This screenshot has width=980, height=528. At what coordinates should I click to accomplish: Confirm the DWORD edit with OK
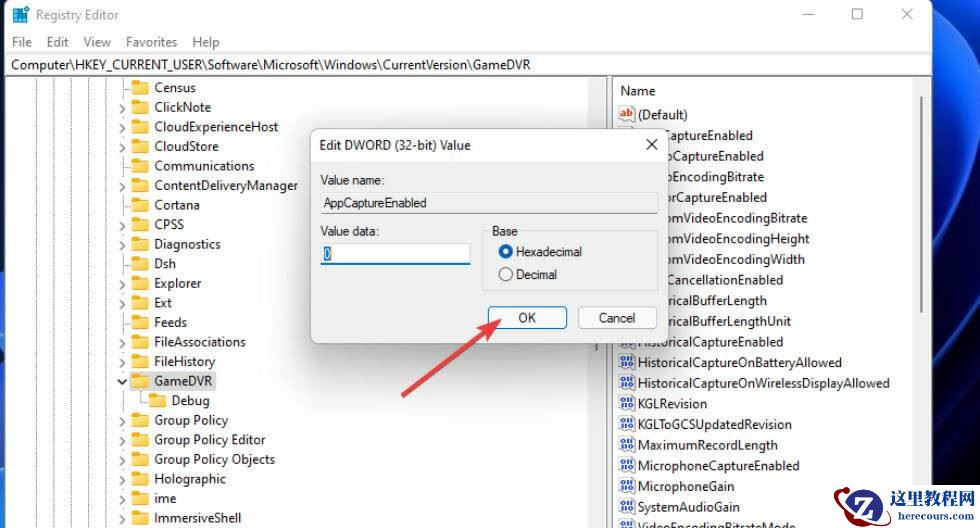pos(527,317)
